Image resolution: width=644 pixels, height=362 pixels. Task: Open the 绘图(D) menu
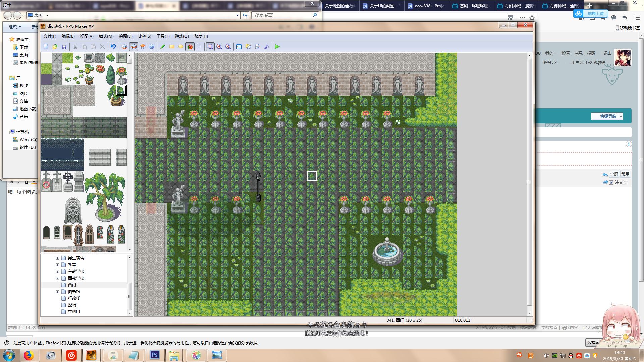coord(126,36)
